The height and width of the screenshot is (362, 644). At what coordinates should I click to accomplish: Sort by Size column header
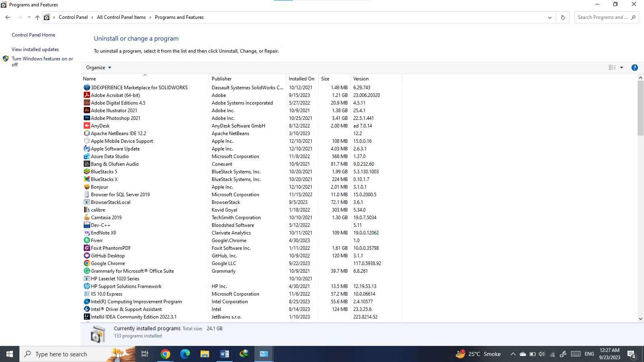click(x=334, y=78)
